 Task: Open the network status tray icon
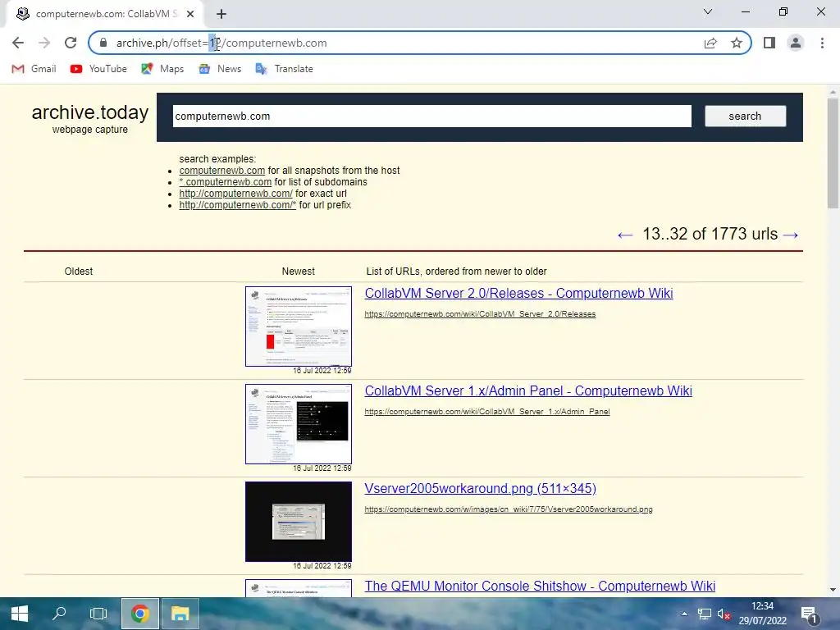tap(705, 614)
